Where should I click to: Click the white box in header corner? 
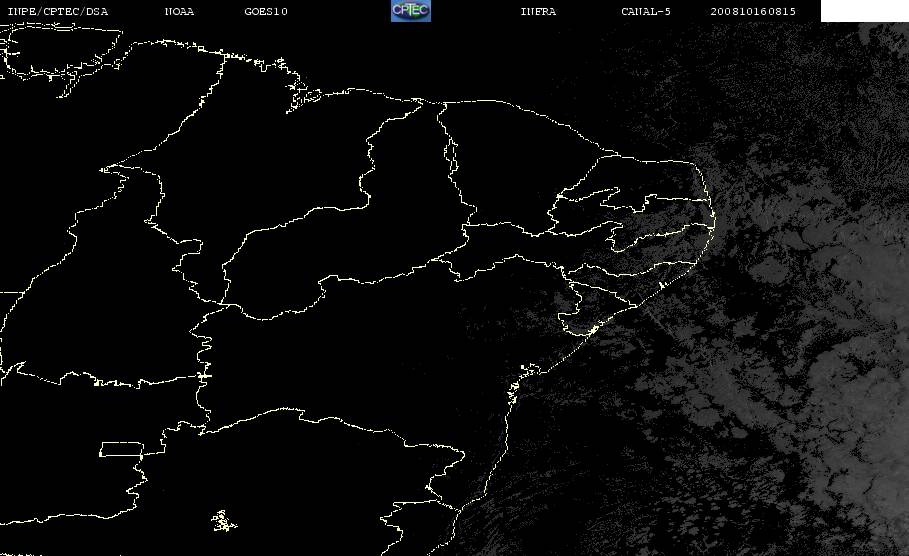click(865, 11)
